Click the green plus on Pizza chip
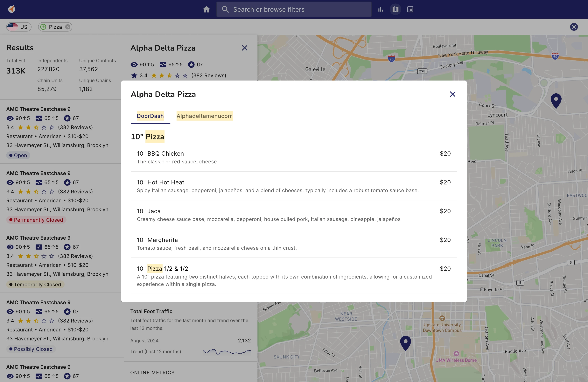Viewport: 588px width, 382px height. click(43, 27)
